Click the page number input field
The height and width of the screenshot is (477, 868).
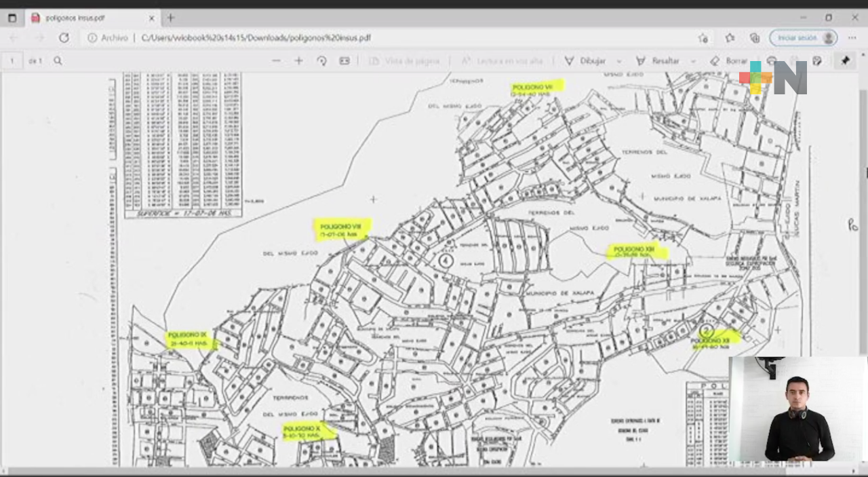pyautogui.click(x=12, y=61)
